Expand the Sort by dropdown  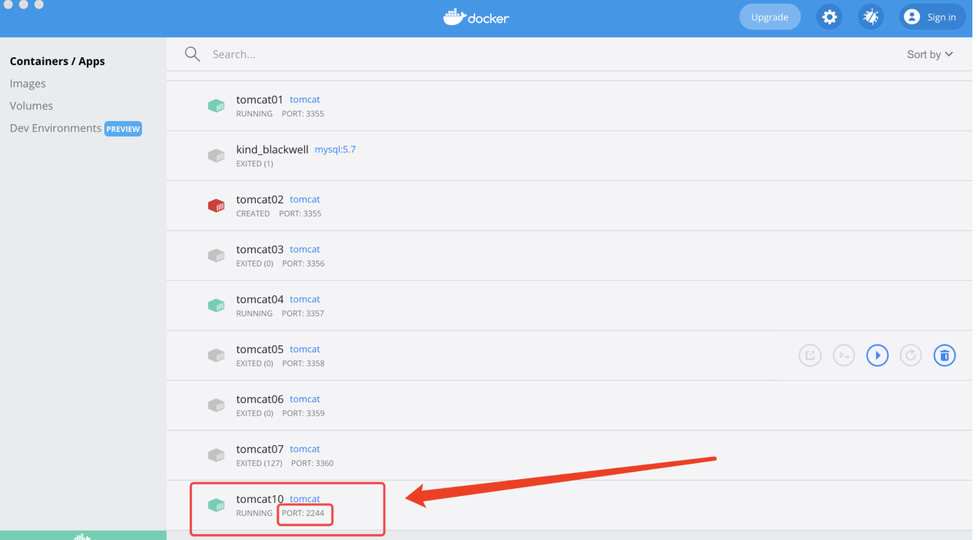(x=930, y=54)
